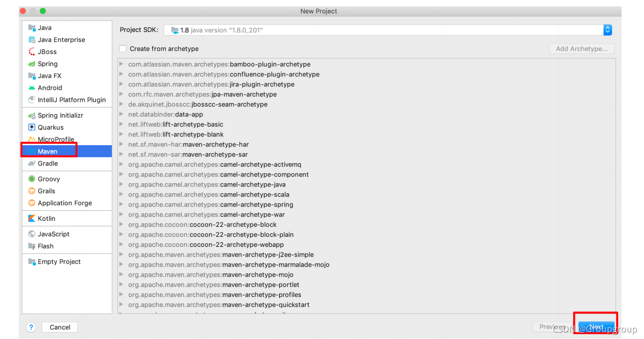Select maven-archetype-har row
644x339 pixels.
(x=366, y=144)
